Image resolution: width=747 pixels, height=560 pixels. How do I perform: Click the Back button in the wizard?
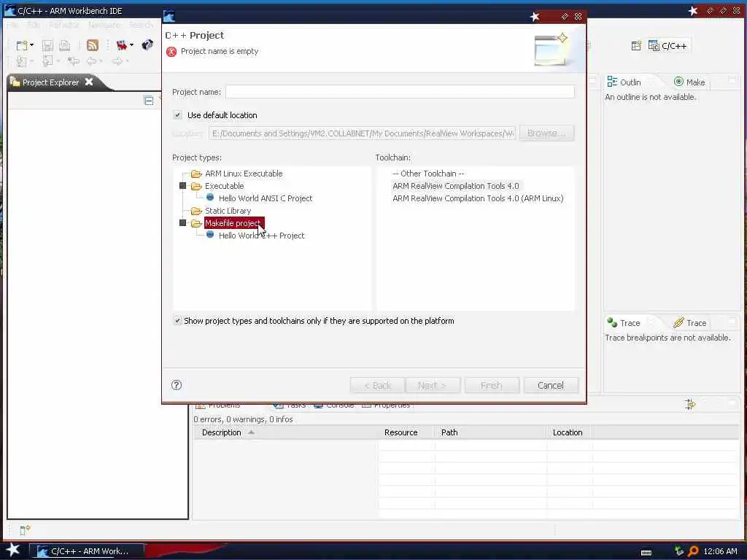click(377, 385)
